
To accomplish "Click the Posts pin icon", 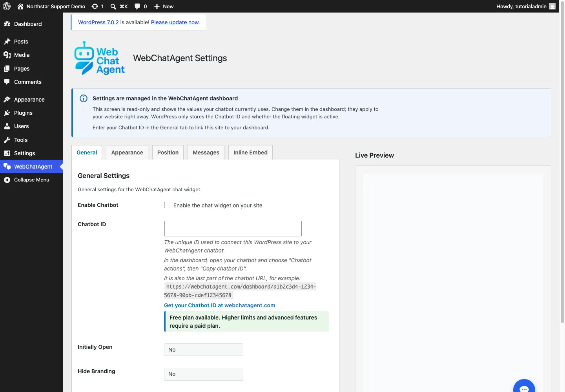I will (7, 42).
